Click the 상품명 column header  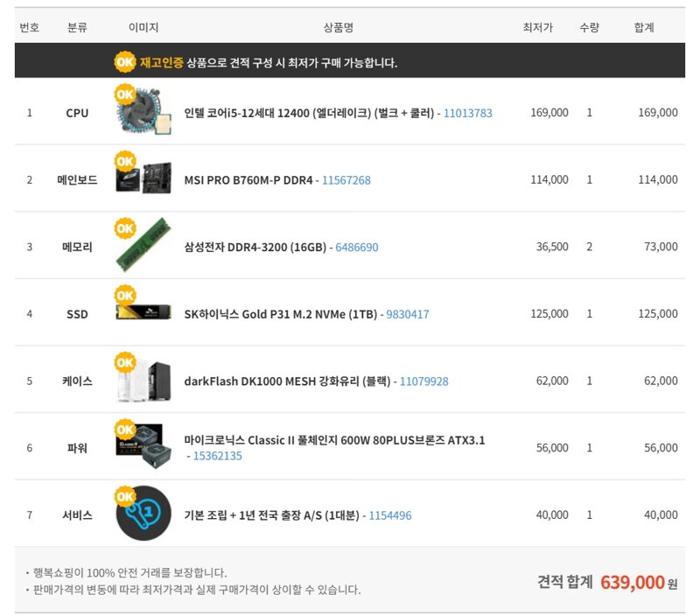point(339,28)
